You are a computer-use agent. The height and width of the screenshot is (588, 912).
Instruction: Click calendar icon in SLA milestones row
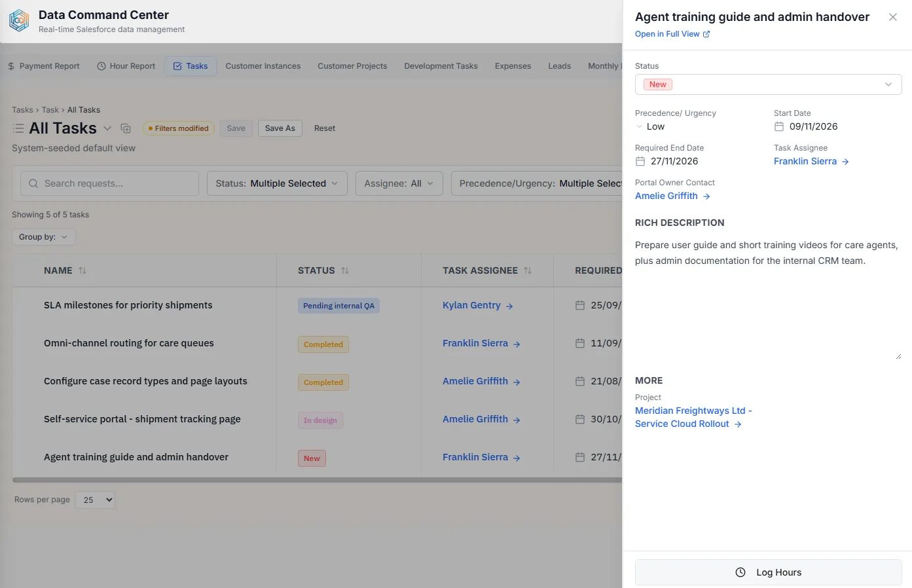click(580, 305)
